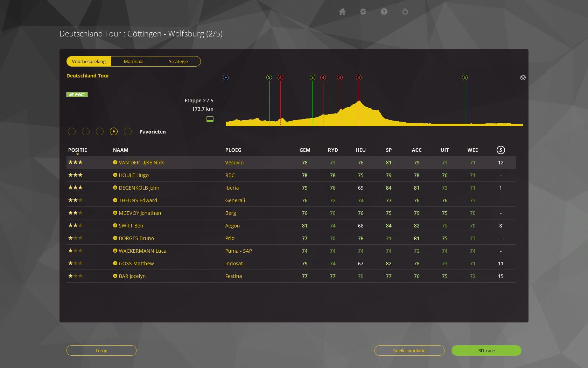Sort table by UIT column

[444, 150]
